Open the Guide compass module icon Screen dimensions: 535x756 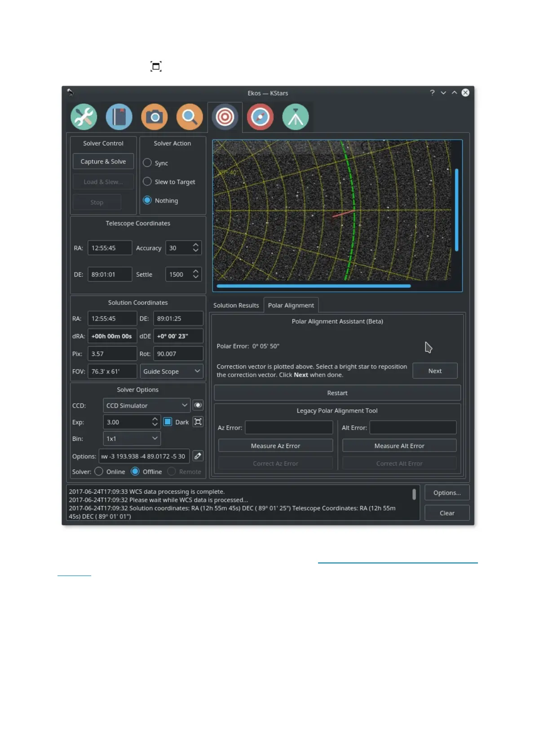coord(260,117)
